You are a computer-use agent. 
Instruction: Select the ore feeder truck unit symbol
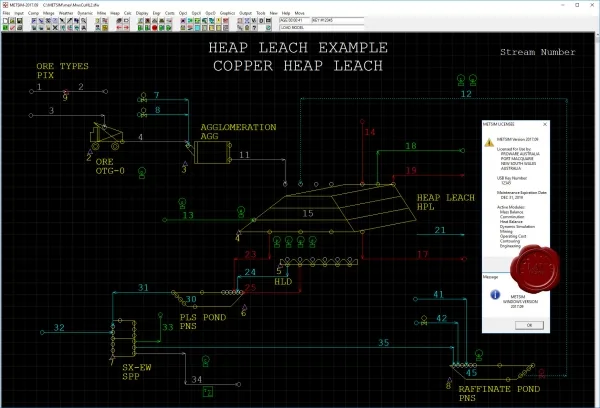pyautogui.click(x=107, y=136)
